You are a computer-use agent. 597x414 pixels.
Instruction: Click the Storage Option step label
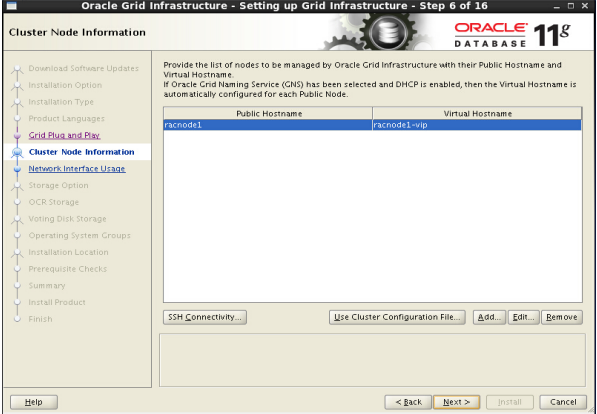tap(58, 185)
